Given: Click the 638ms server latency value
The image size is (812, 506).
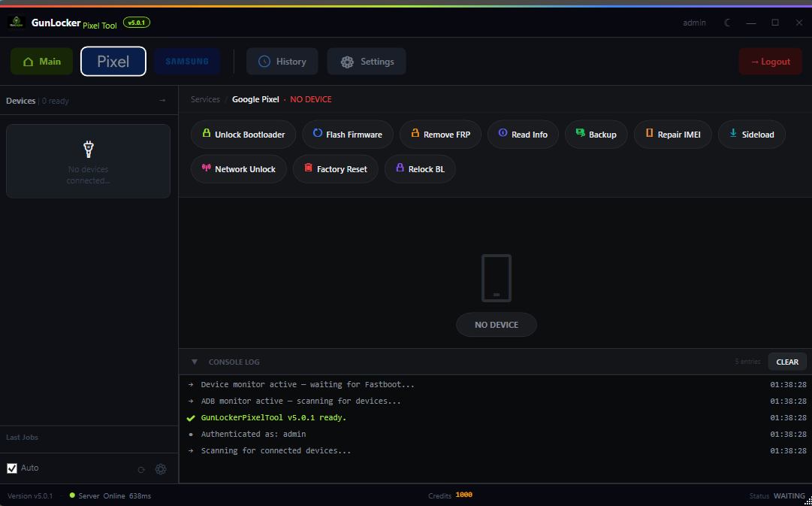Looking at the screenshot, I should tap(140, 495).
